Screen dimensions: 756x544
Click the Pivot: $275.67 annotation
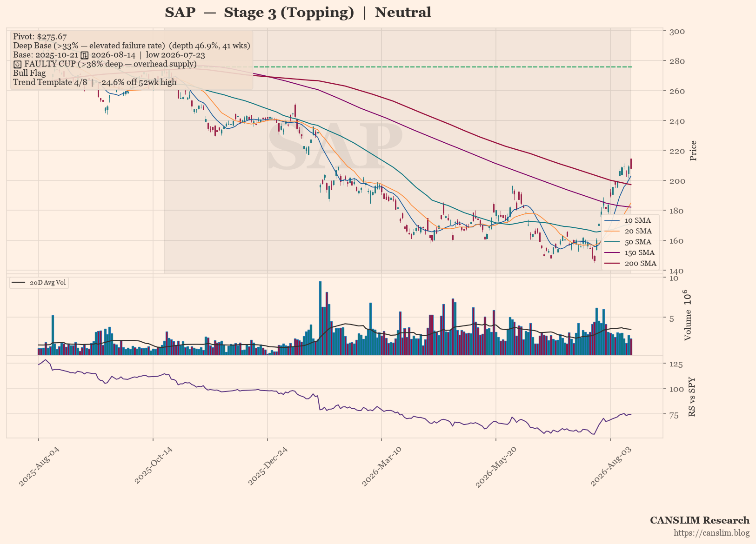pyautogui.click(x=40, y=37)
